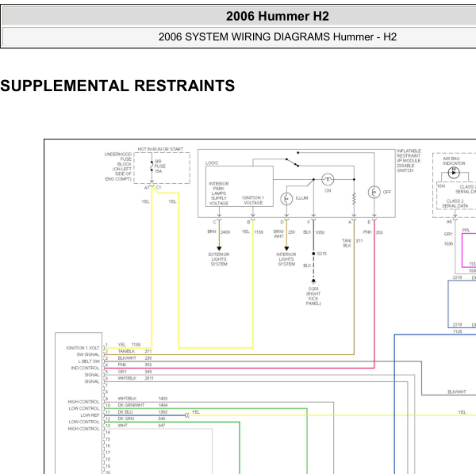Click the ILLUM lamp symbol
476x474 pixels.
tap(286, 199)
